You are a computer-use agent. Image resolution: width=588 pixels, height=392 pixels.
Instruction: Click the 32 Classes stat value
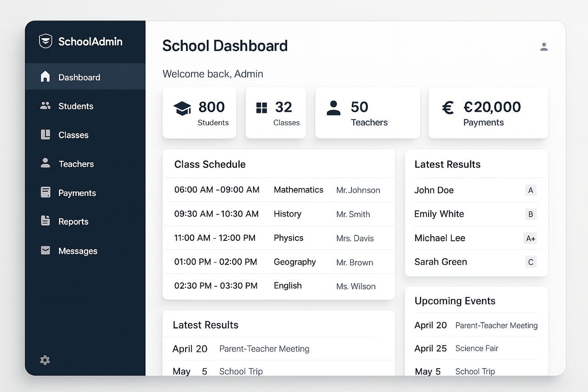(283, 107)
